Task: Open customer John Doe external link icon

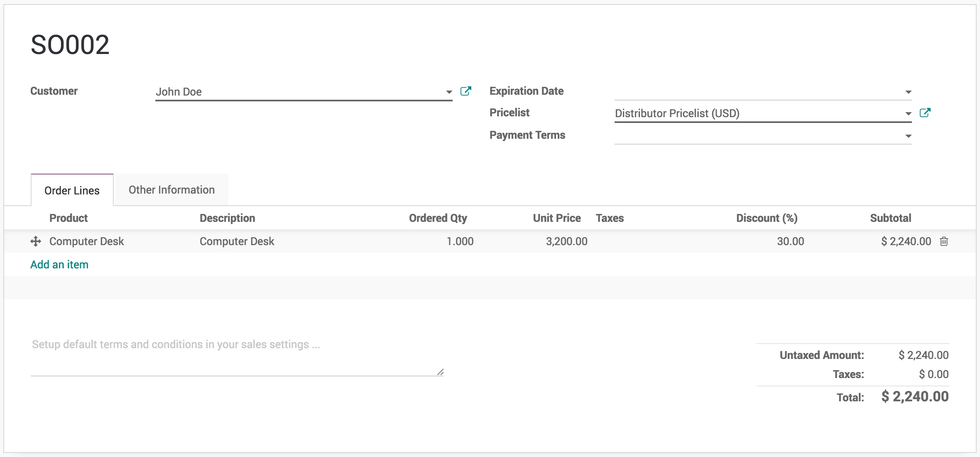Action: [x=465, y=91]
